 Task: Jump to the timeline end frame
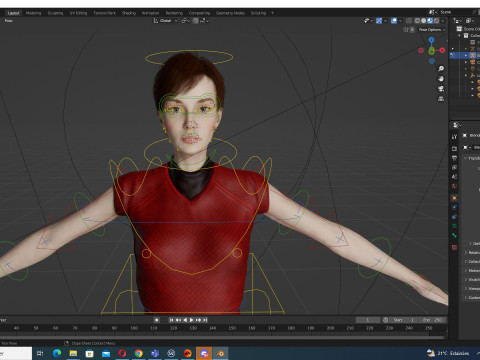pyautogui.click(x=205, y=320)
